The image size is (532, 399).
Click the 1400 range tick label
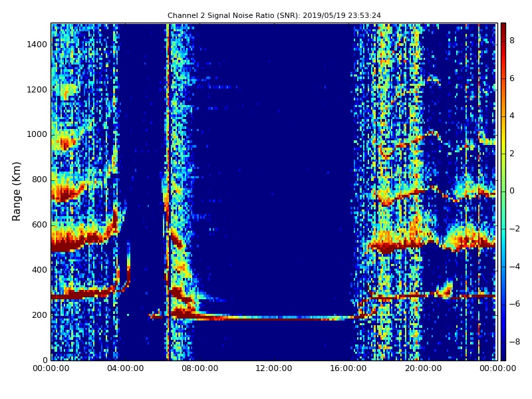(x=37, y=45)
